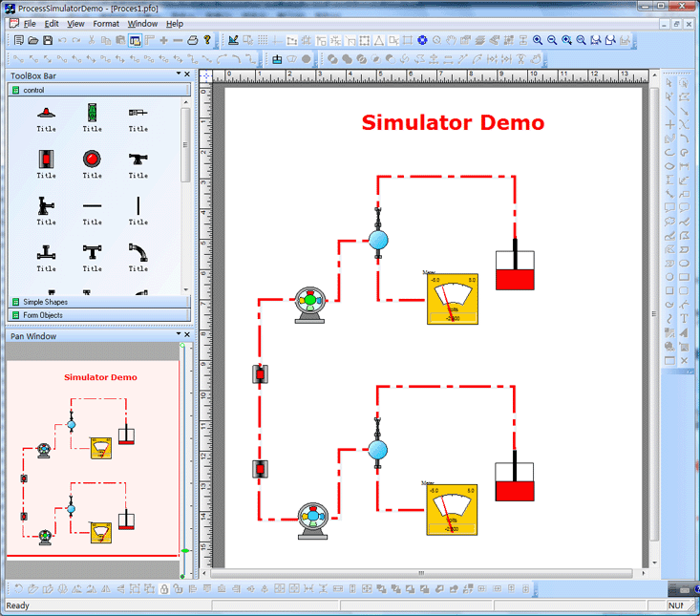Click the blue ring icon in toolbar
Image resolution: width=700 pixels, height=616 pixels.
422,41
